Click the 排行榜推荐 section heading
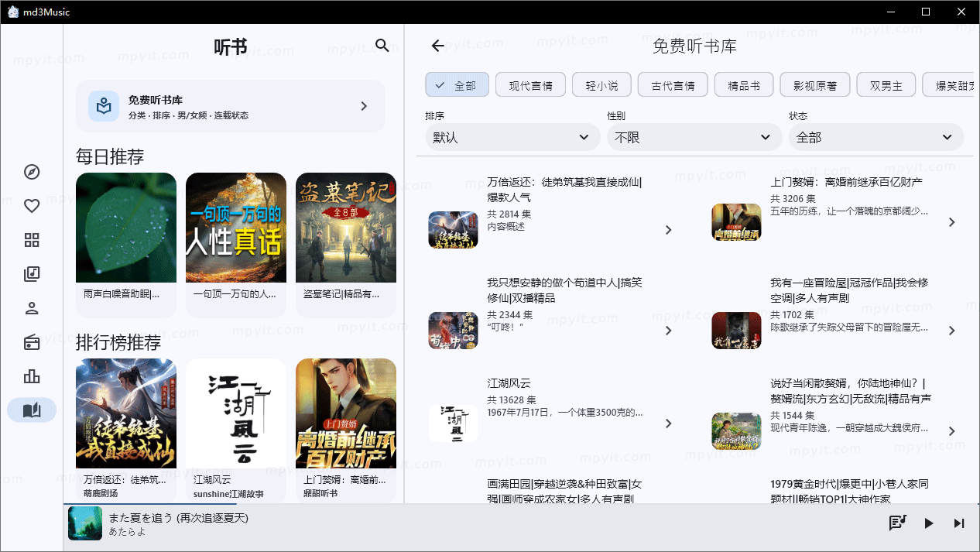980x552 pixels. (x=118, y=342)
